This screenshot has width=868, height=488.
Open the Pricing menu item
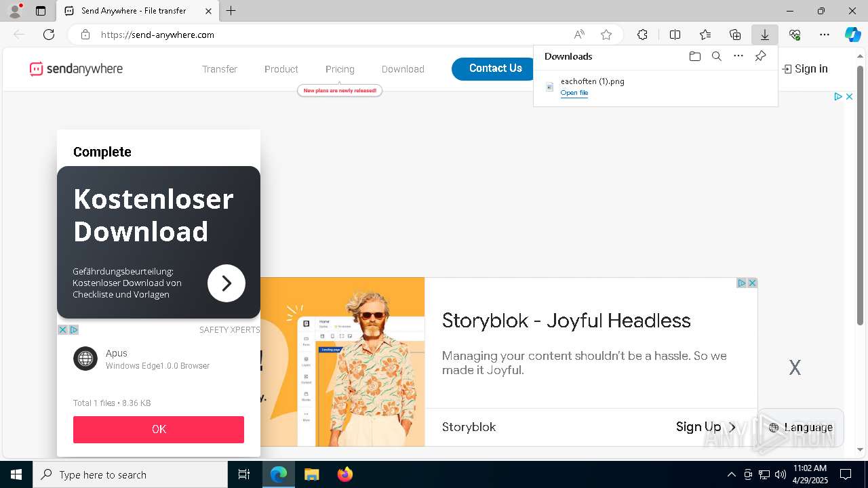pyautogui.click(x=340, y=69)
